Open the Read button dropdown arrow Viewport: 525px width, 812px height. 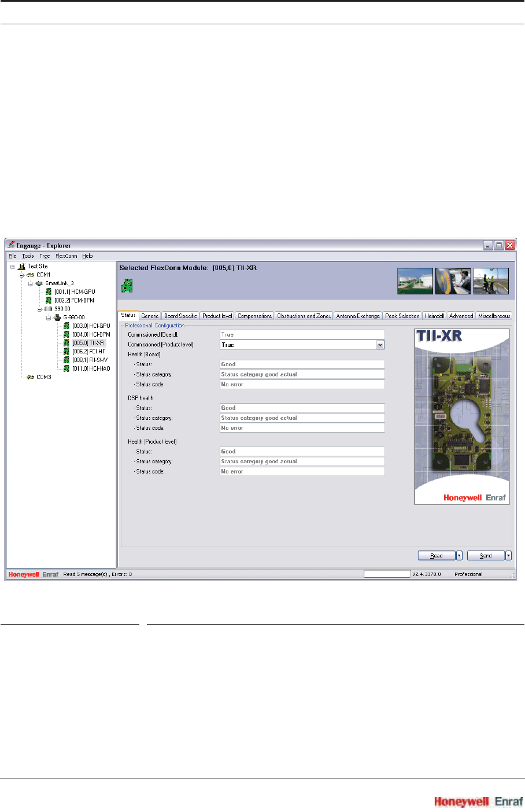coord(459,555)
